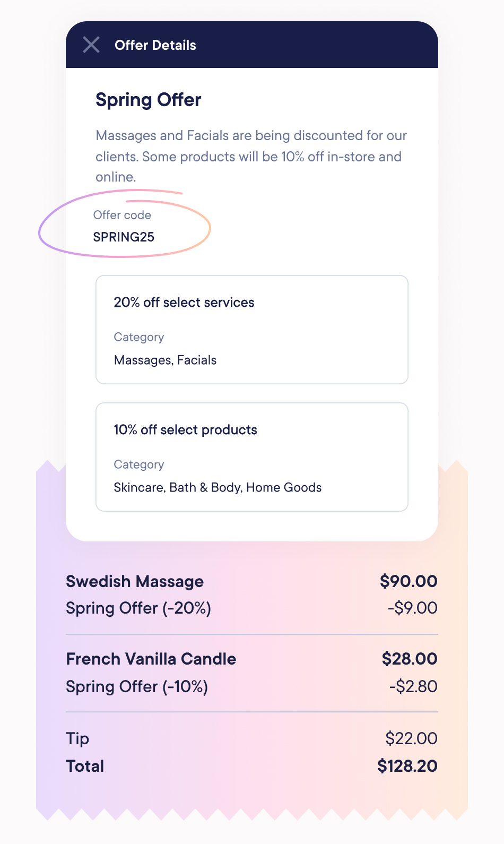The height and width of the screenshot is (844, 504).
Task: Close the Offer Details modal
Action: (x=91, y=45)
